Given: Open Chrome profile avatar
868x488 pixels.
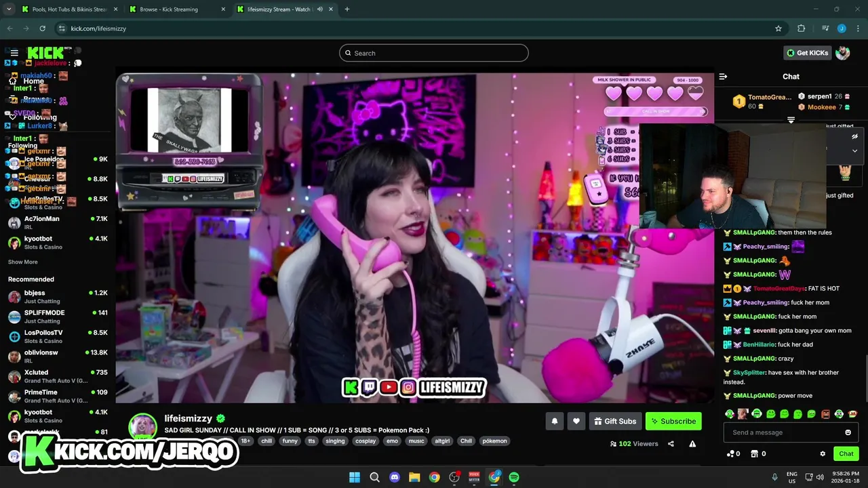Looking at the screenshot, I should pos(842,28).
